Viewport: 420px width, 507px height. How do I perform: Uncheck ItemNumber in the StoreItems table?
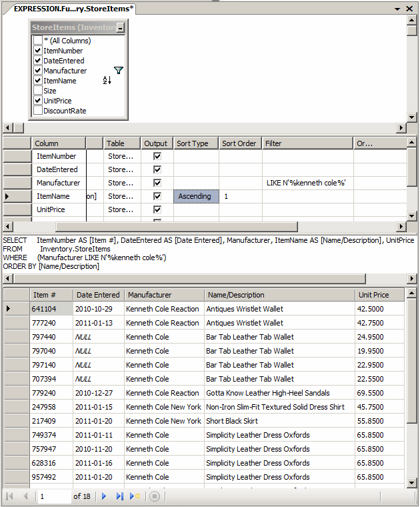[38, 51]
